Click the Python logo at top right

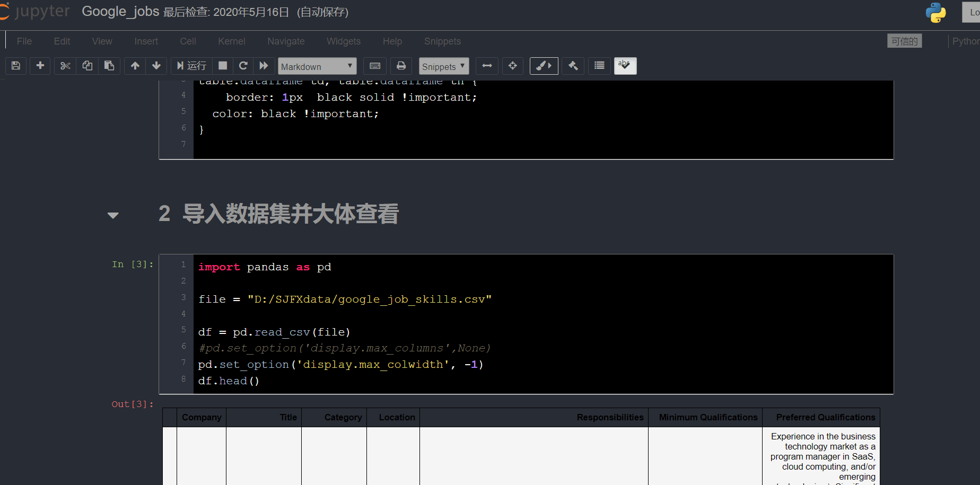(935, 13)
